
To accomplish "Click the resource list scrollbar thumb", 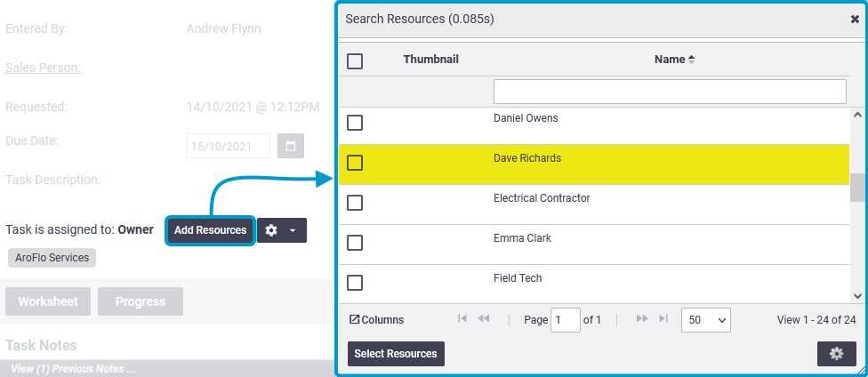I will pos(858,188).
